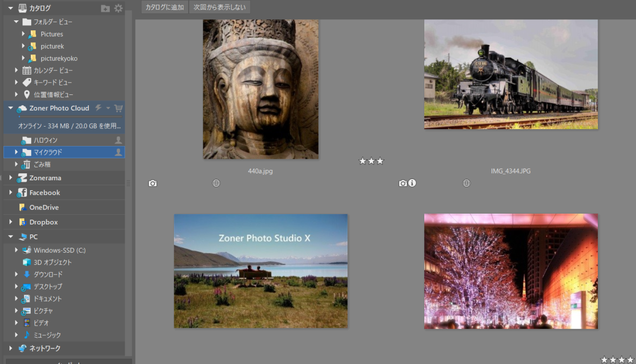The image size is (636, 364).
Task: Collapse the Zoner Photo Cloud section arrow
Action: click(x=10, y=108)
